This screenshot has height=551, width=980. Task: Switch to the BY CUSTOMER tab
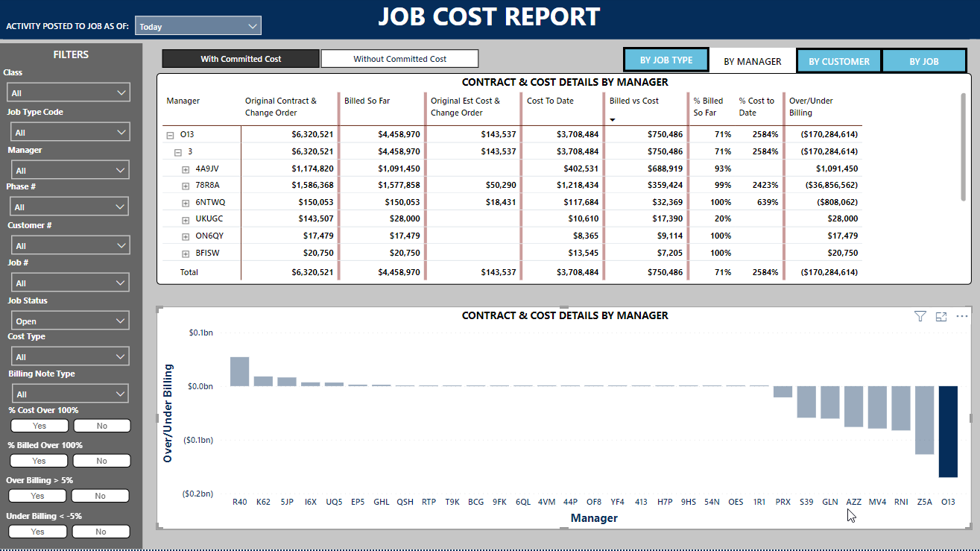coord(838,62)
